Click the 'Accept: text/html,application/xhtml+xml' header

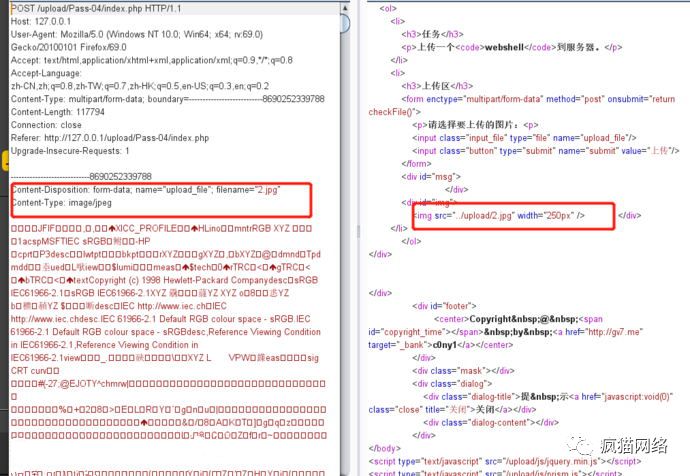[x=152, y=60]
